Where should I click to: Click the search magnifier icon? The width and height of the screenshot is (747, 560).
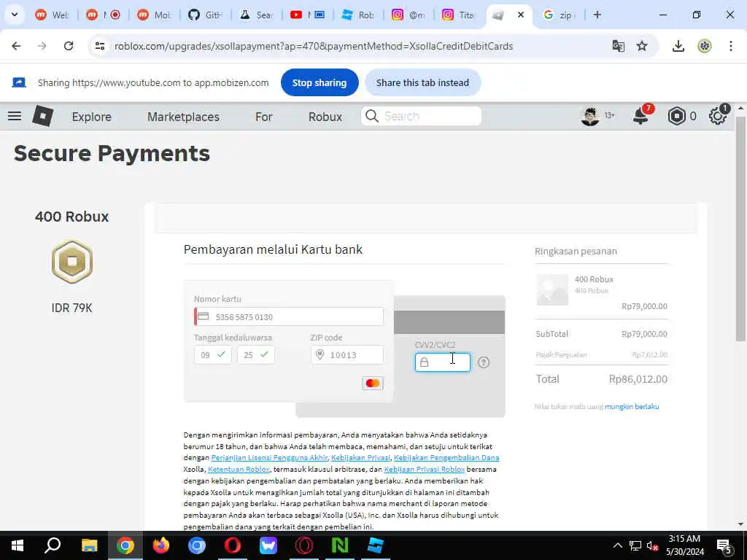[371, 116]
